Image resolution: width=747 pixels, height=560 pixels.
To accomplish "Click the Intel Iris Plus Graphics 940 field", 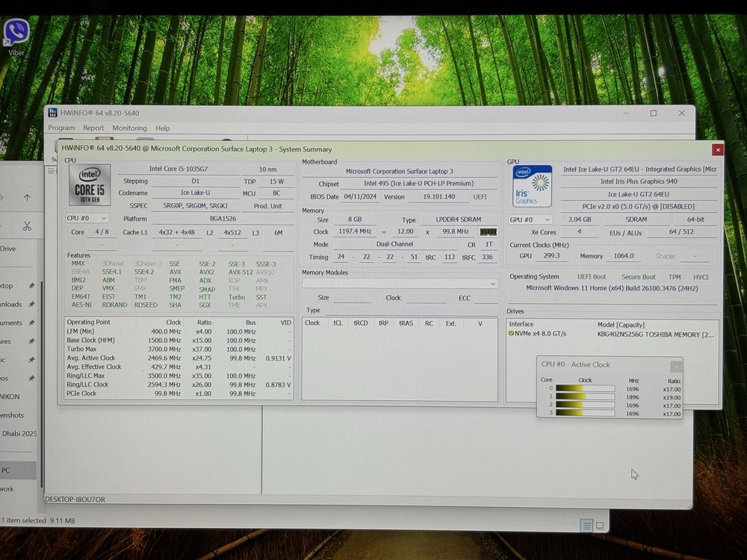I will click(639, 181).
